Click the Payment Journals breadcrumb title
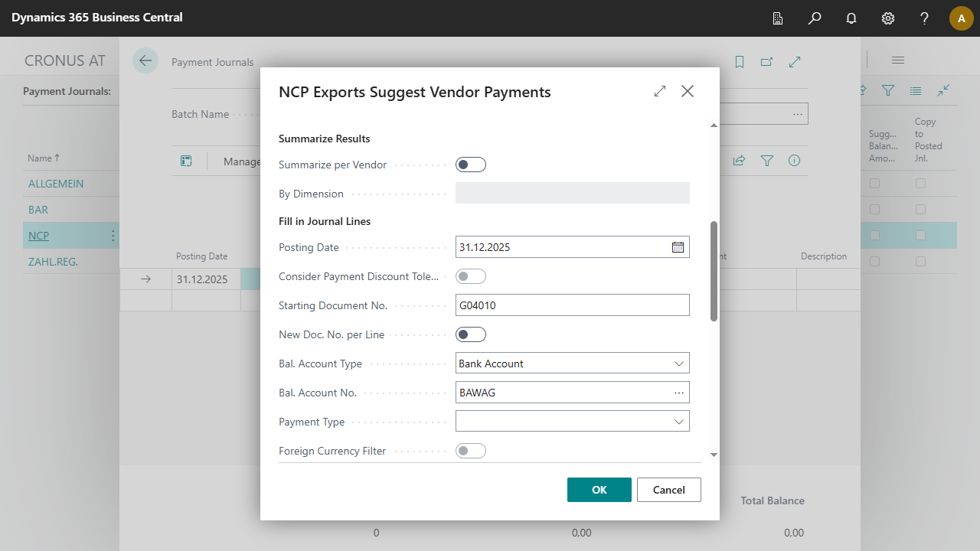This screenshot has width=980, height=551. (213, 62)
